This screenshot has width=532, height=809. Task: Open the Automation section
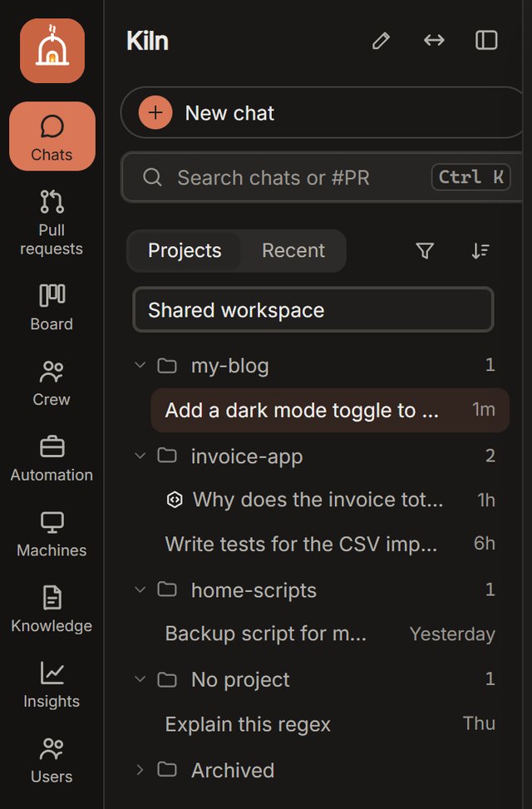click(52, 458)
